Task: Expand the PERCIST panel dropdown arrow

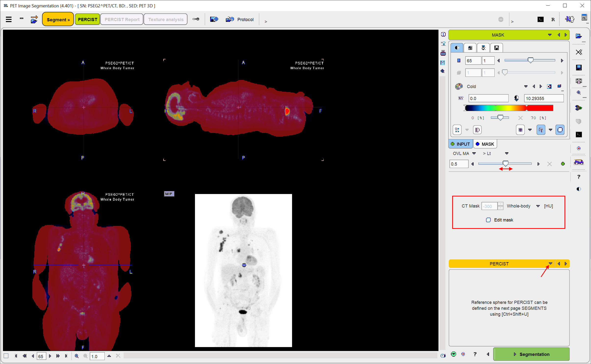Action: [x=550, y=264]
